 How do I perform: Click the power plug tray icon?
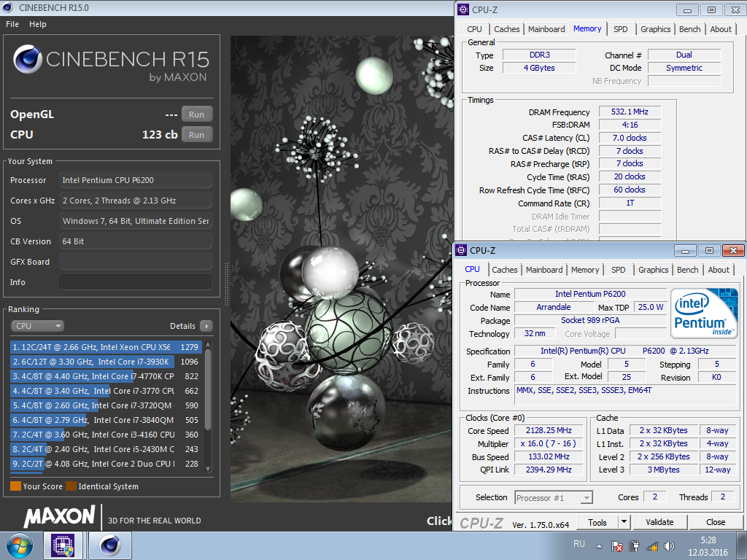pos(634,546)
